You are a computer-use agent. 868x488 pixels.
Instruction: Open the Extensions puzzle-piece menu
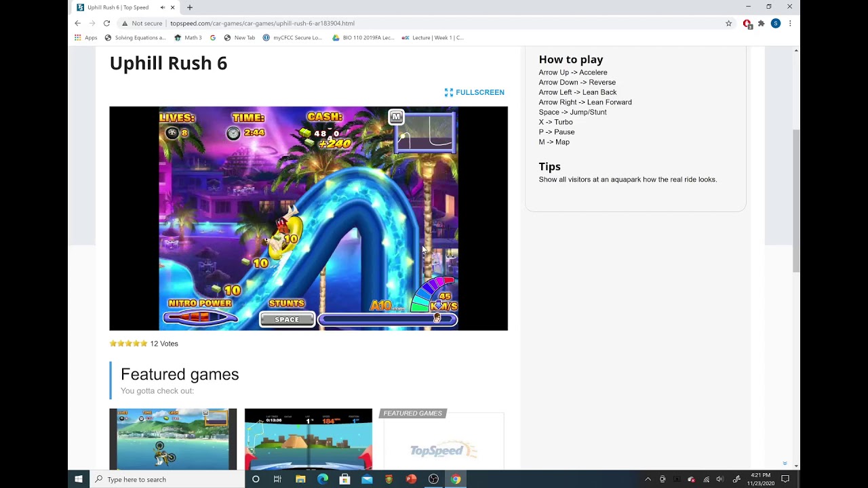pyautogui.click(x=762, y=23)
